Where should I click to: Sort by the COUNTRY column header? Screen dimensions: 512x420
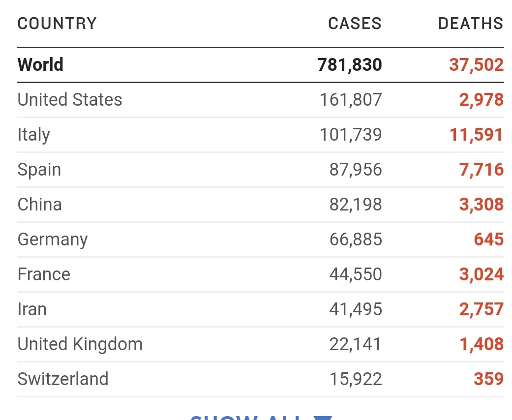pos(57,24)
